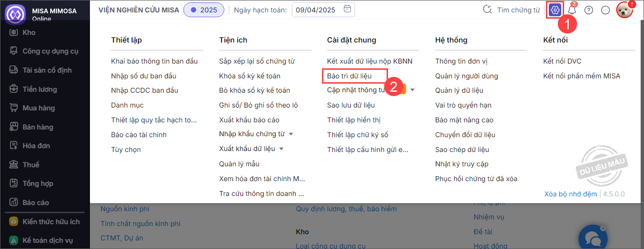Click the Ngày hạch toán date field
This screenshot has width=644, height=249.
coord(324,10)
